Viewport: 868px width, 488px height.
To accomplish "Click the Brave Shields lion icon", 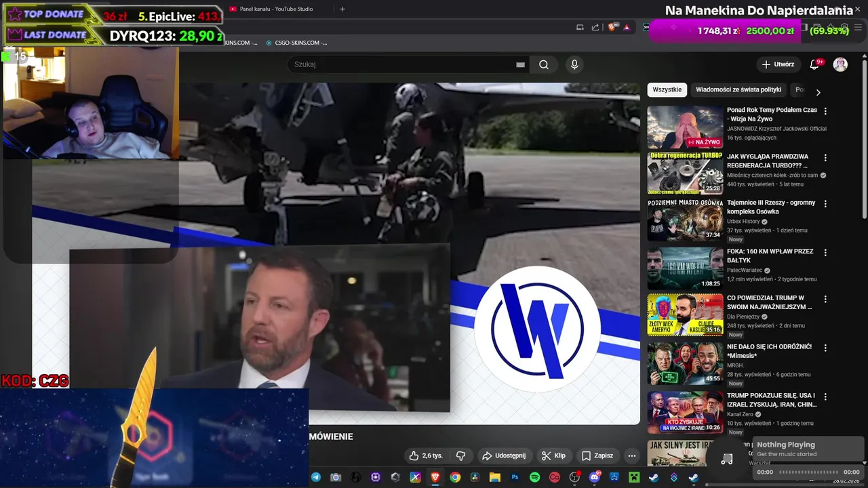I will tap(611, 27).
